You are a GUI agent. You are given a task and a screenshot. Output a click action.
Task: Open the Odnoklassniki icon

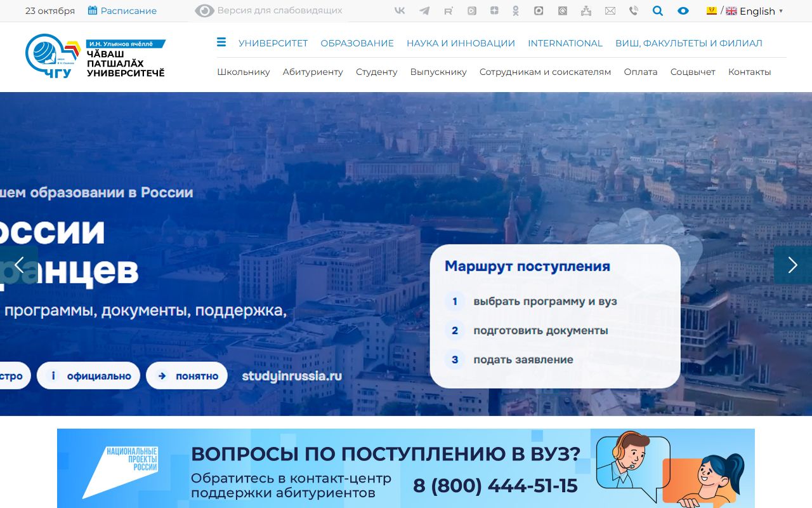click(x=516, y=11)
